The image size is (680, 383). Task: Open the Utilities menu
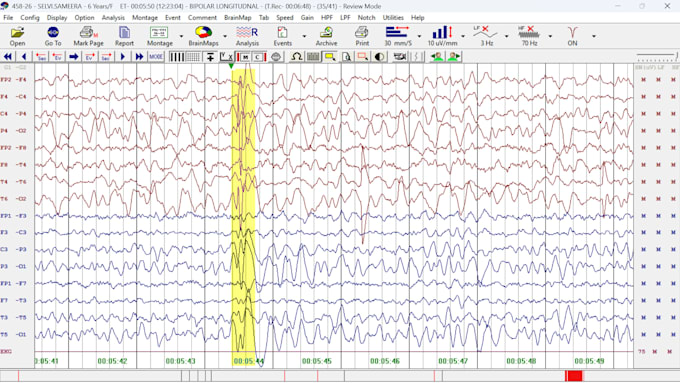click(393, 18)
